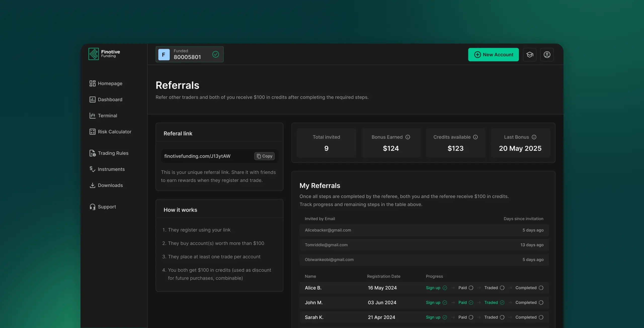The image size is (644, 328).
Task: Click John M.'s Completed pending icon
Action: (541, 303)
